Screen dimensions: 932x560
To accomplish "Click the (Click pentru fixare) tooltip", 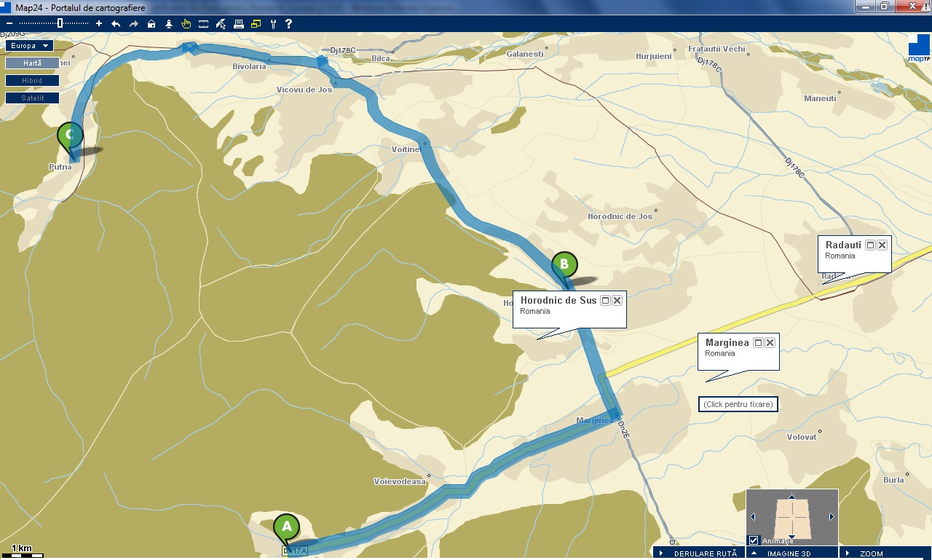I will (738, 404).
